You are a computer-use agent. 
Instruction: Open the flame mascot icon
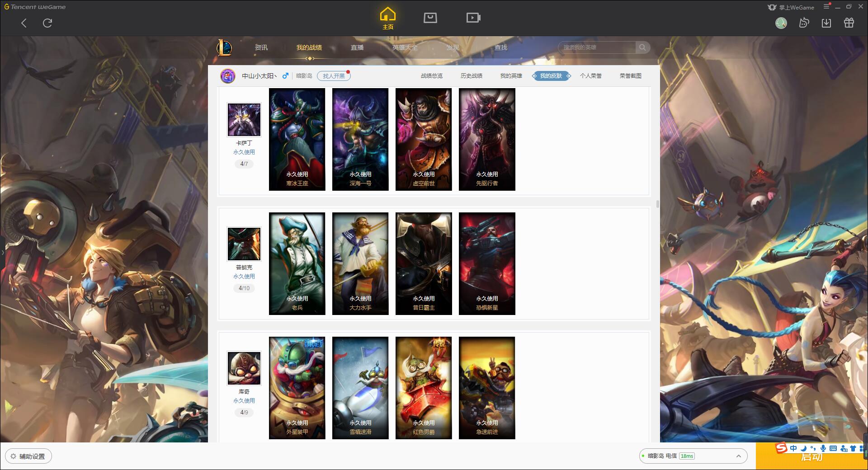click(804, 23)
